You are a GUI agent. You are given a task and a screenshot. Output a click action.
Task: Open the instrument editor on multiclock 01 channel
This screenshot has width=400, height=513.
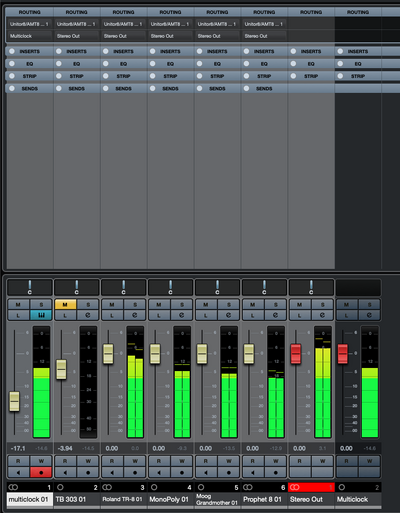click(41, 315)
